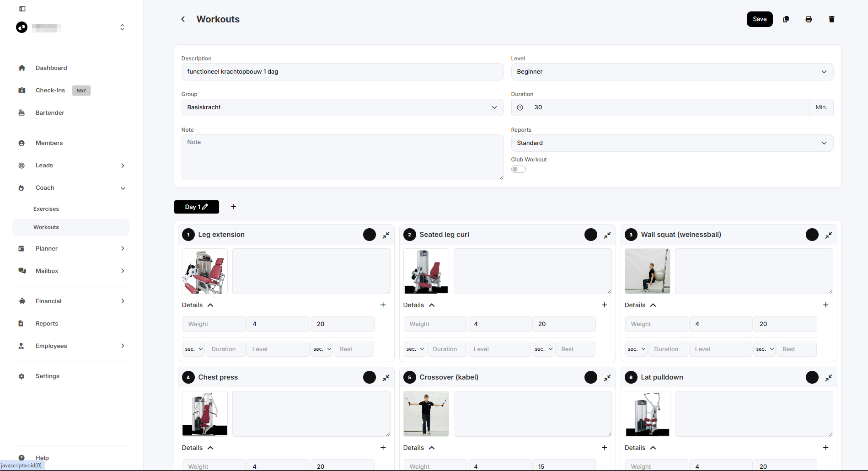Toggle the sidebar collapse icon

[22, 9]
